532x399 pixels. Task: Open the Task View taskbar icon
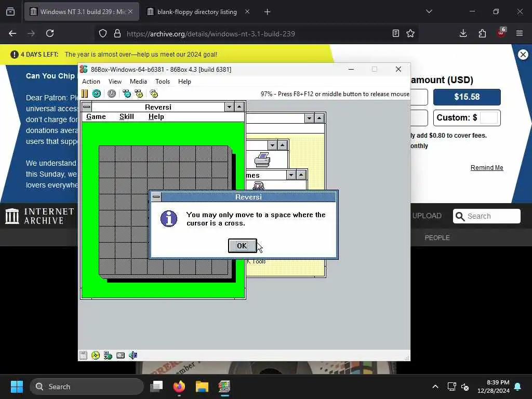coord(156,387)
